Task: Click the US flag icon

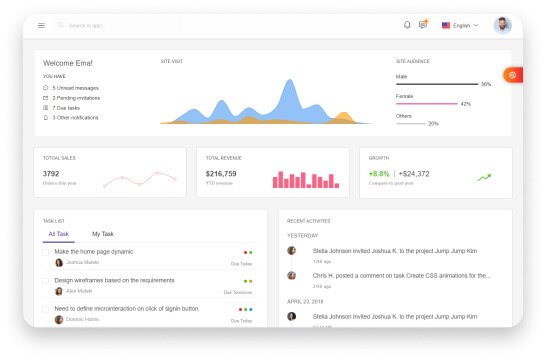Action: click(446, 25)
